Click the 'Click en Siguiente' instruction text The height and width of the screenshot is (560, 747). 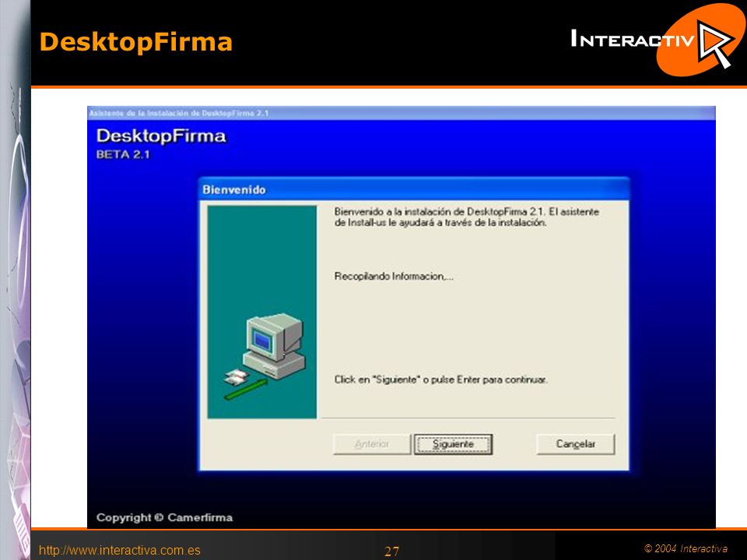pyautogui.click(x=440, y=380)
